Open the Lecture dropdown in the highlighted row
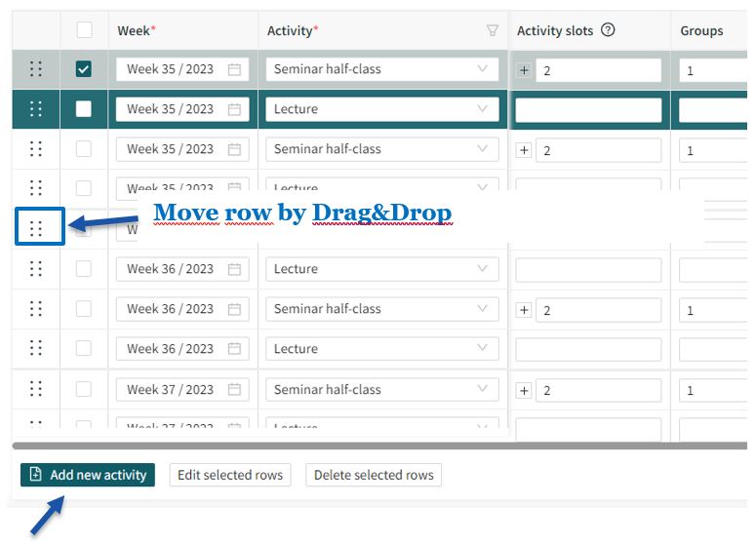This screenshot has height=545, width=756. click(483, 109)
